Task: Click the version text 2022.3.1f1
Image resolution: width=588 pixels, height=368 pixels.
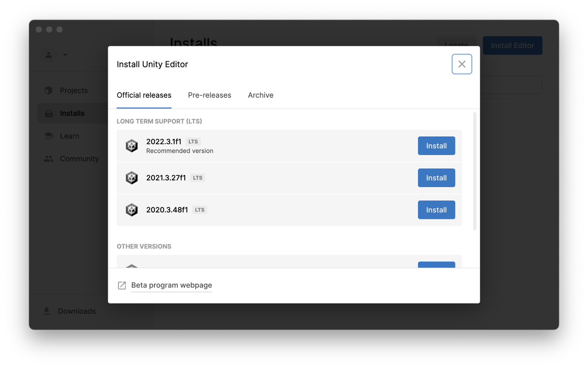Action: click(164, 142)
